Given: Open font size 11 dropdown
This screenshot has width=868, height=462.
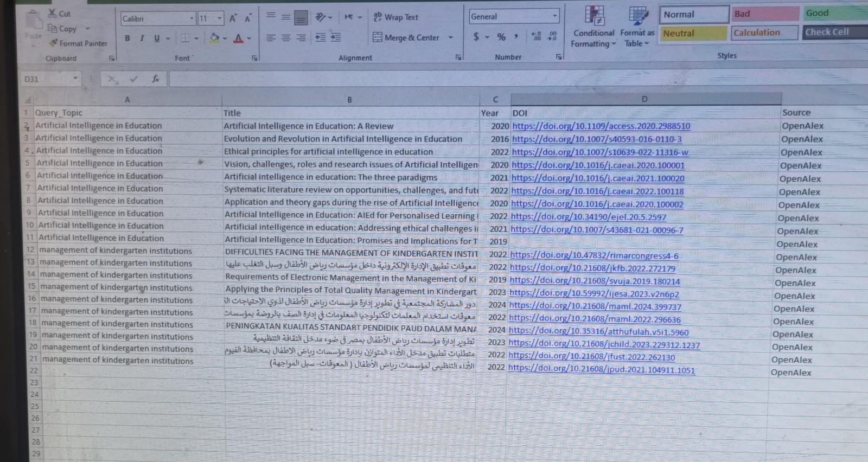Looking at the screenshot, I should click(219, 18).
